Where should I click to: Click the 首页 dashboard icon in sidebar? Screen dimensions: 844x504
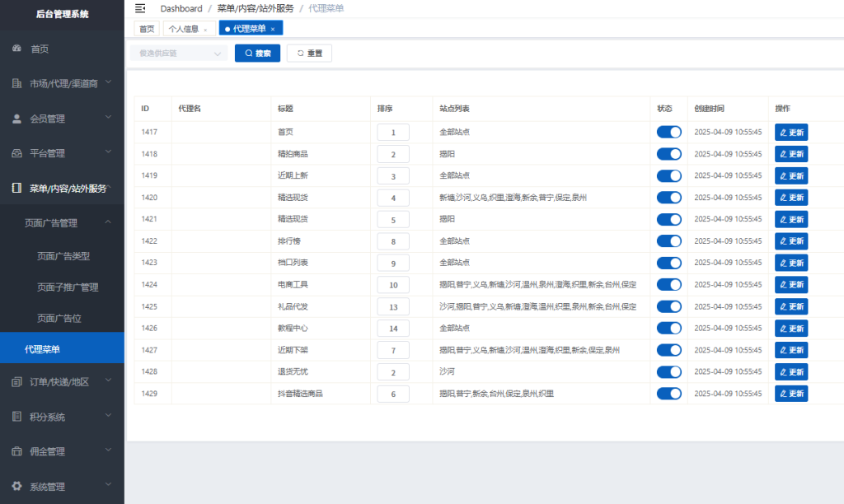(x=16, y=49)
